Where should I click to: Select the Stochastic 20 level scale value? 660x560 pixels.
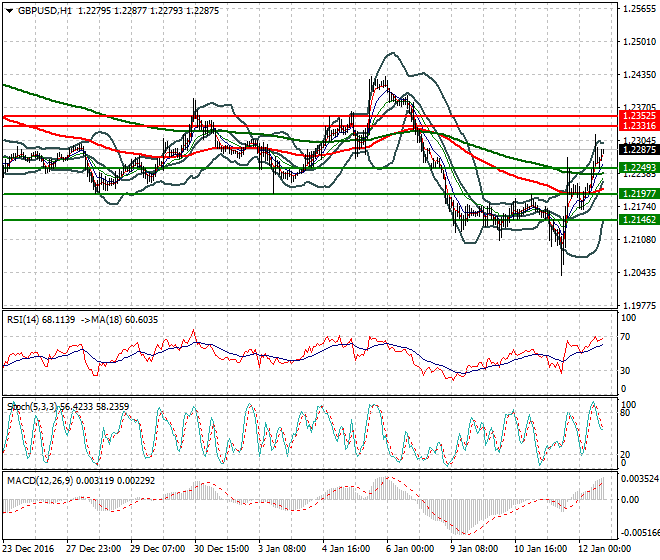(625, 454)
